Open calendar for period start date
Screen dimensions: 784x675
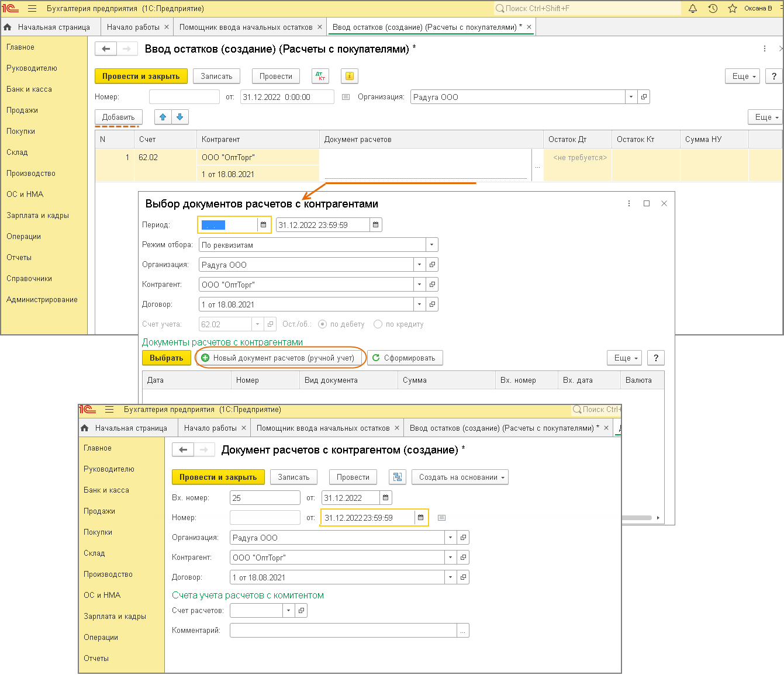coord(264,225)
